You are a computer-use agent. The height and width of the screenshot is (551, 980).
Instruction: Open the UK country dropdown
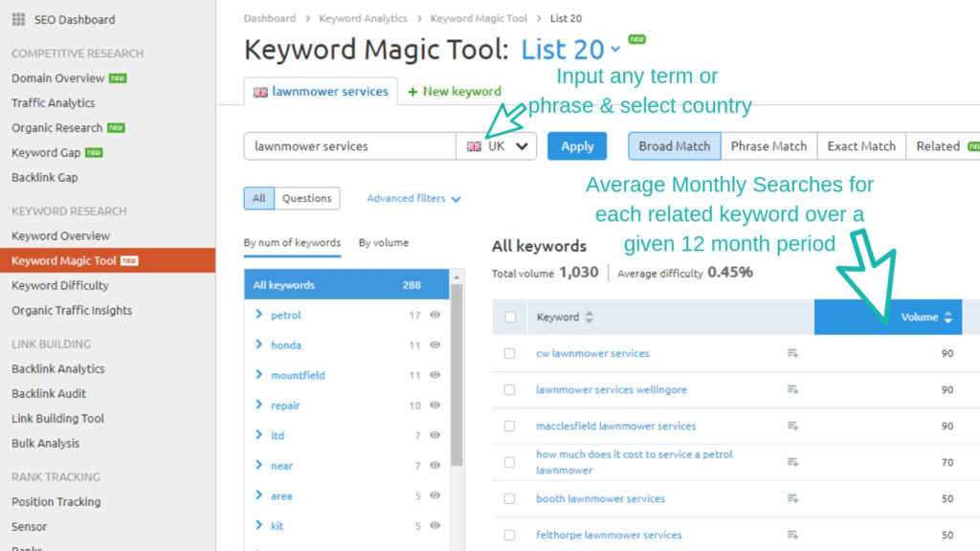pyautogui.click(x=497, y=146)
